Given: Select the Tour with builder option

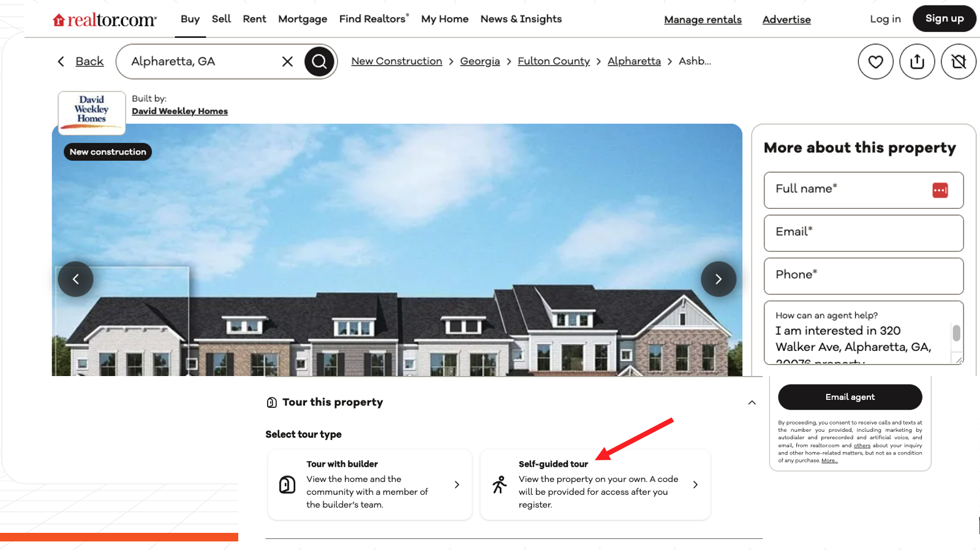Looking at the screenshot, I should point(370,484).
